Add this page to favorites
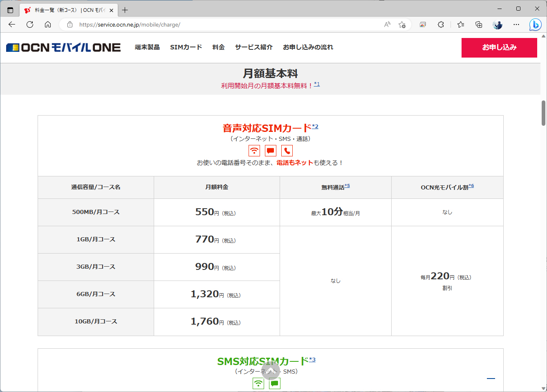 [x=402, y=24]
